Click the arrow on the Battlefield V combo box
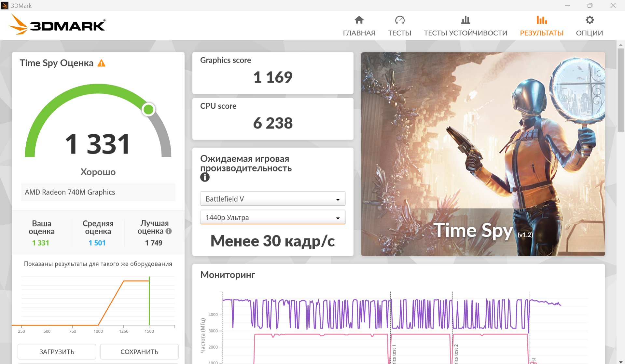 (338, 199)
